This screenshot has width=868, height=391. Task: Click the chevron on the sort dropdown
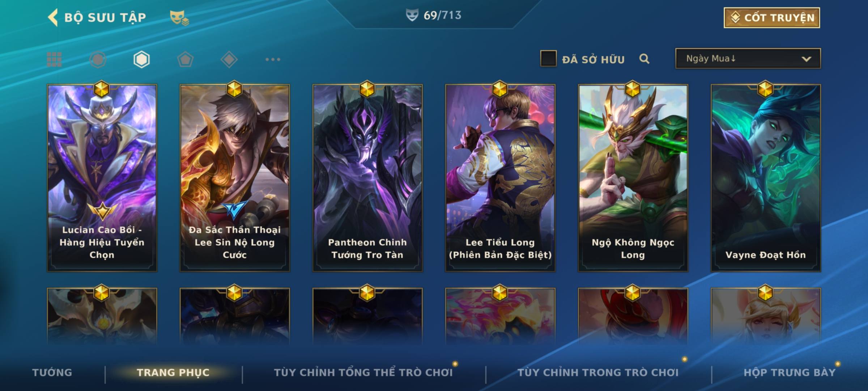pyautogui.click(x=806, y=59)
